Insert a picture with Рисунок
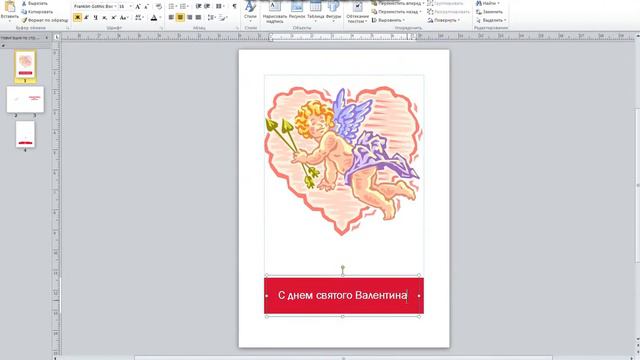This screenshot has width=640, height=360. 297,11
